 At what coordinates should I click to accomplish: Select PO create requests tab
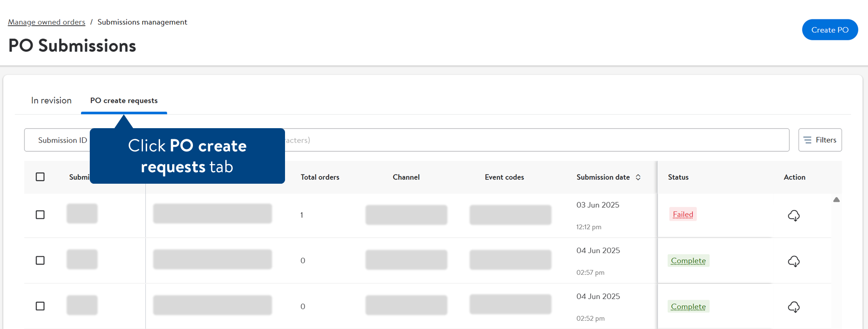pos(124,100)
